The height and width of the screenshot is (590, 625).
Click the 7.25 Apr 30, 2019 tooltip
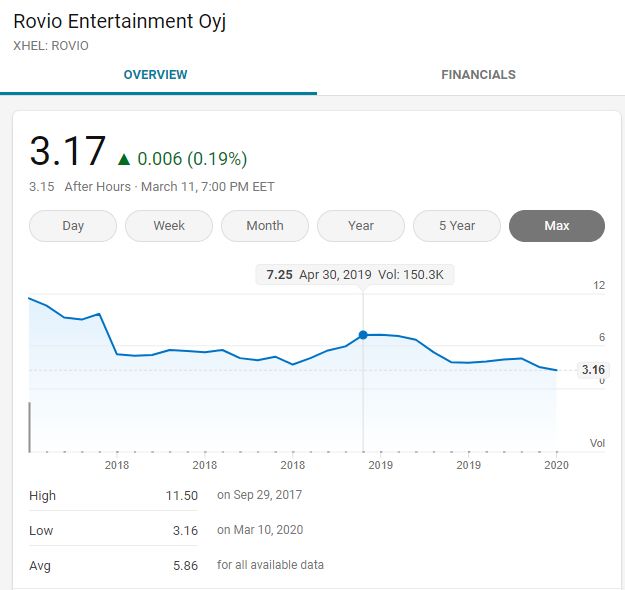tap(355, 275)
